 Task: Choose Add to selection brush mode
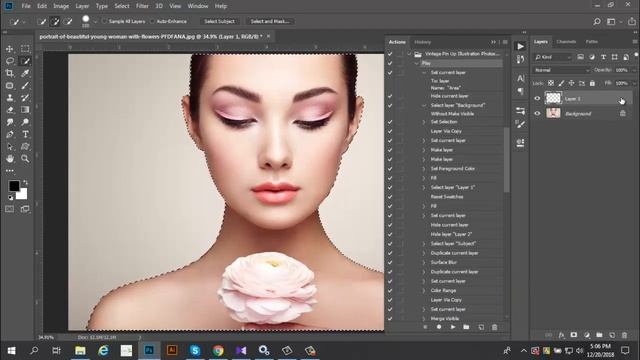(x=55, y=21)
